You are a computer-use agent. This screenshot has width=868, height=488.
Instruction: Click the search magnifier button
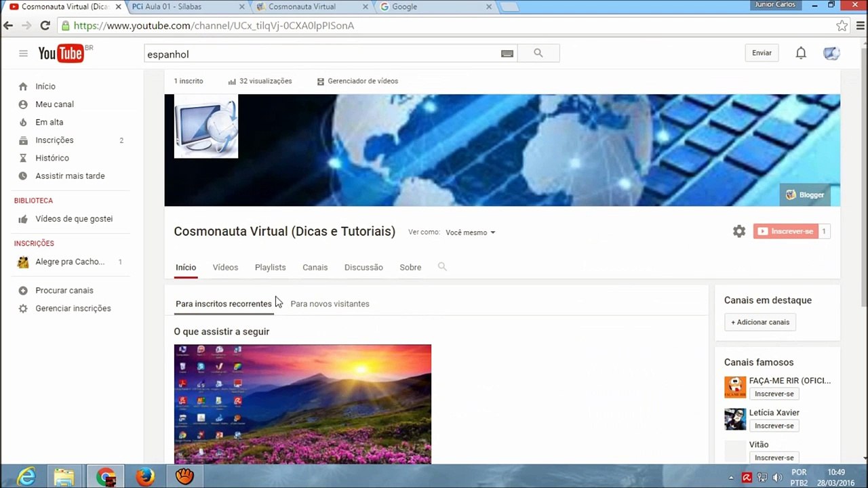click(x=538, y=54)
